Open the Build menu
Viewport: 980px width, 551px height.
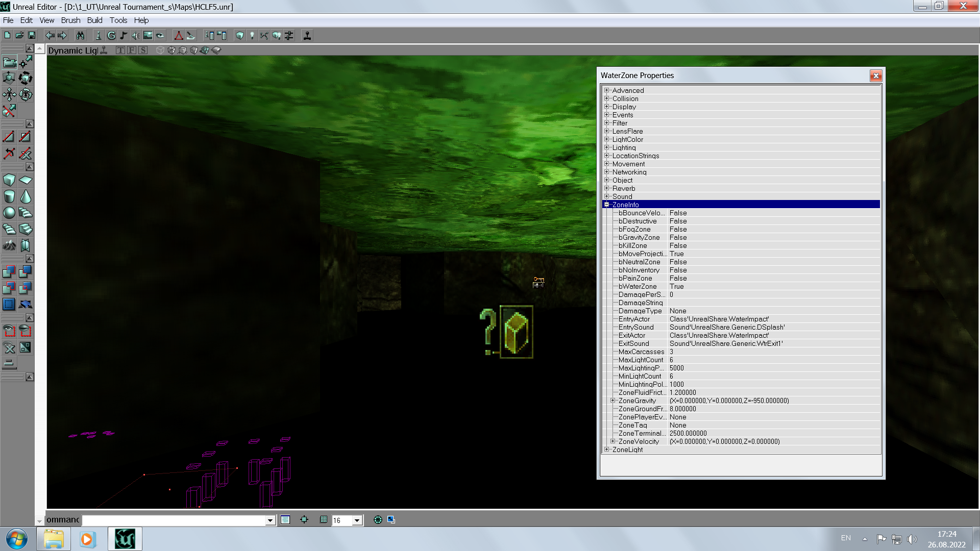click(x=94, y=20)
